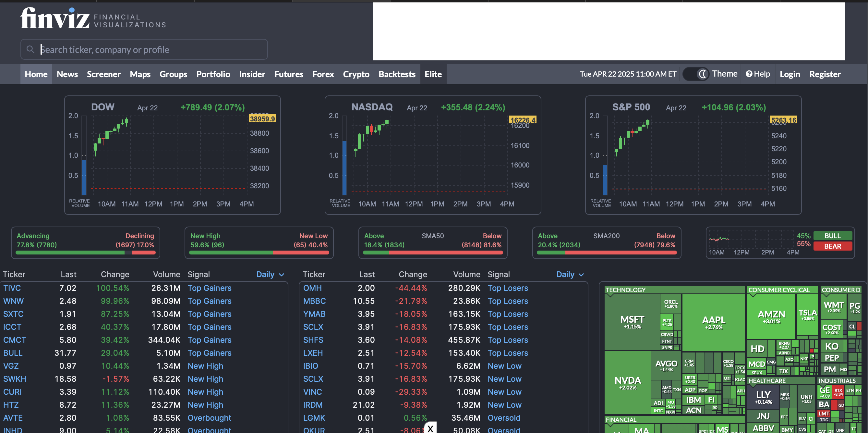
Task: Expand the left table Daily dropdown
Action: pos(270,275)
